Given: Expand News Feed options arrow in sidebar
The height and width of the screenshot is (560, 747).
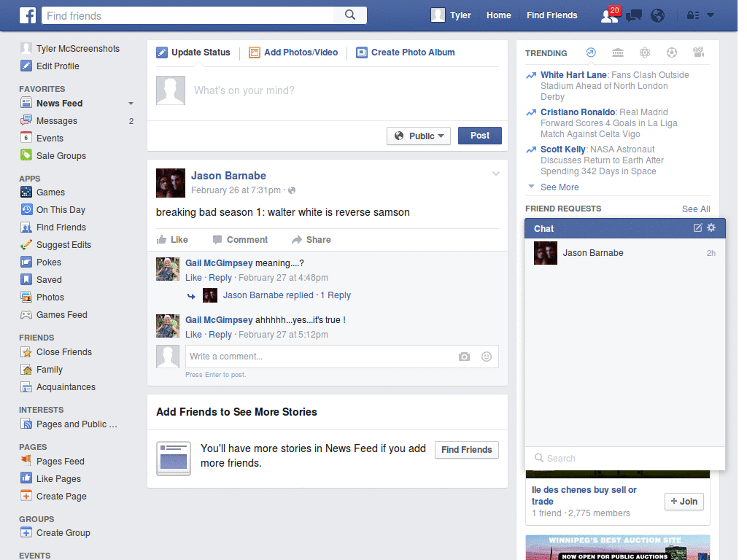Looking at the screenshot, I should pyautogui.click(x=131, y=104).
